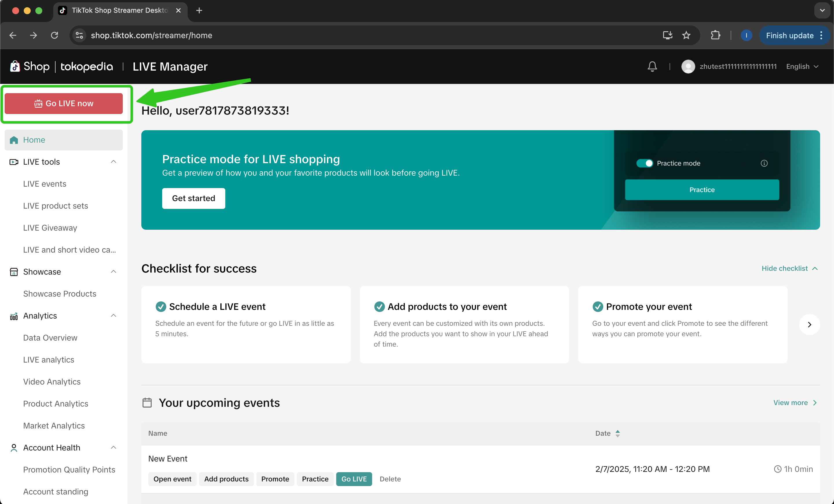Viewport: 834px width, 504px height.
Task: Click the user avatar icon
Action: coord(688,66)
